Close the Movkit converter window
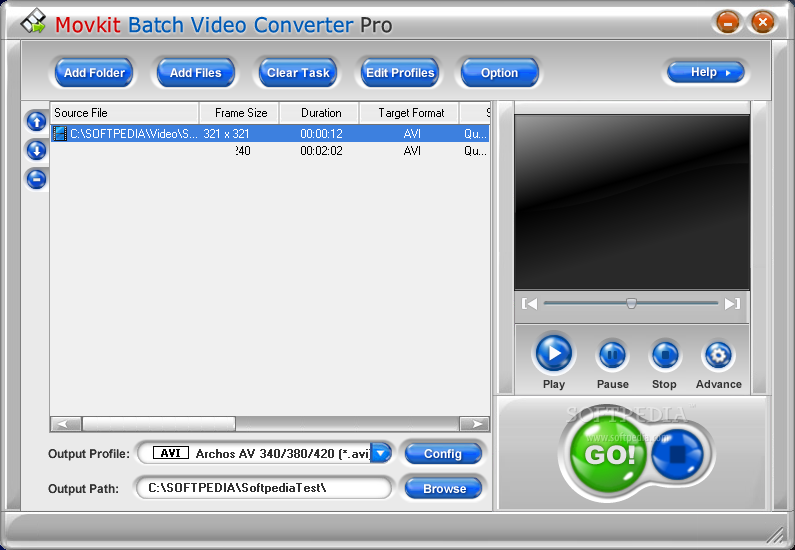 [763, 22]
